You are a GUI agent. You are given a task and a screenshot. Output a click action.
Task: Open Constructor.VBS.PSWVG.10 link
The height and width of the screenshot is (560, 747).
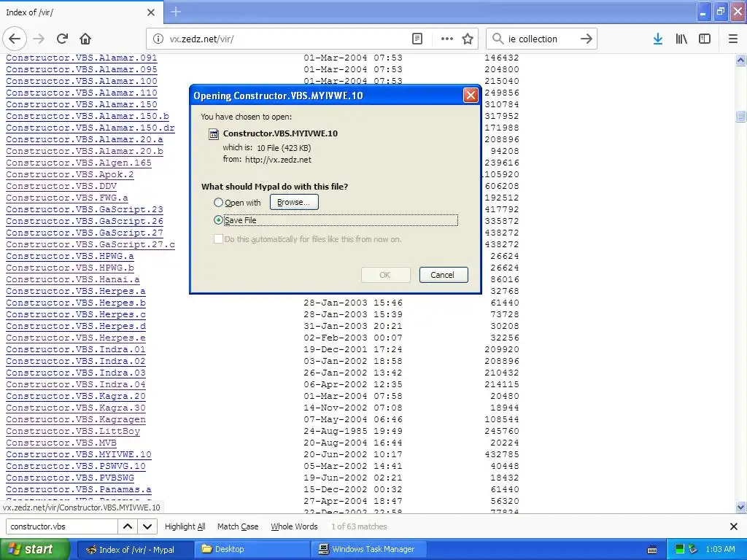coord(76,466)
